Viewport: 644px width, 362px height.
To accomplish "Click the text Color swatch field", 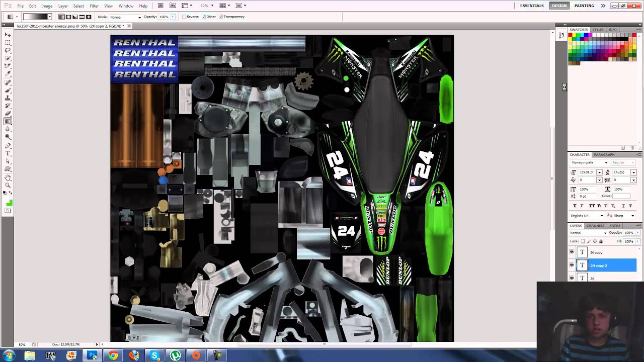I will 621,196.
